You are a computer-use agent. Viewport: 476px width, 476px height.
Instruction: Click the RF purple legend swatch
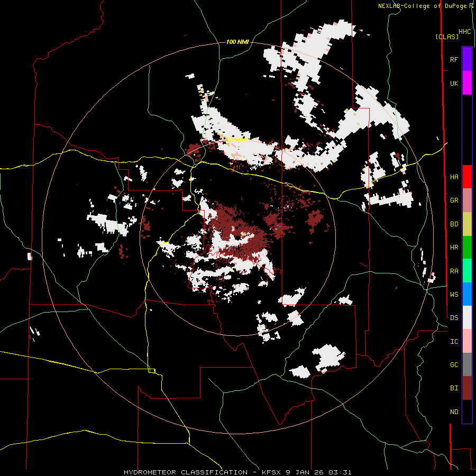tap(467, 59)
